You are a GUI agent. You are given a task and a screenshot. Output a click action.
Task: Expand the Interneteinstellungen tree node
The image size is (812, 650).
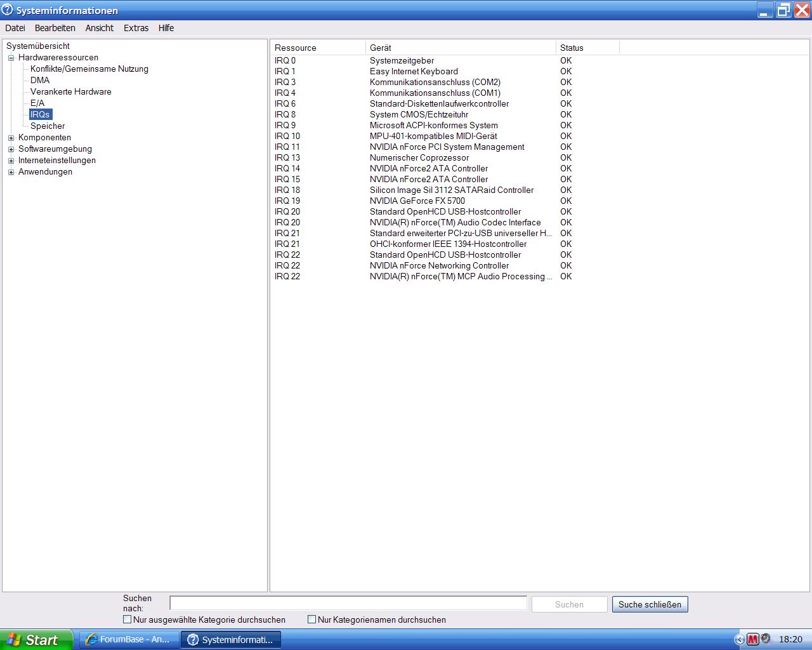(11, 161)
